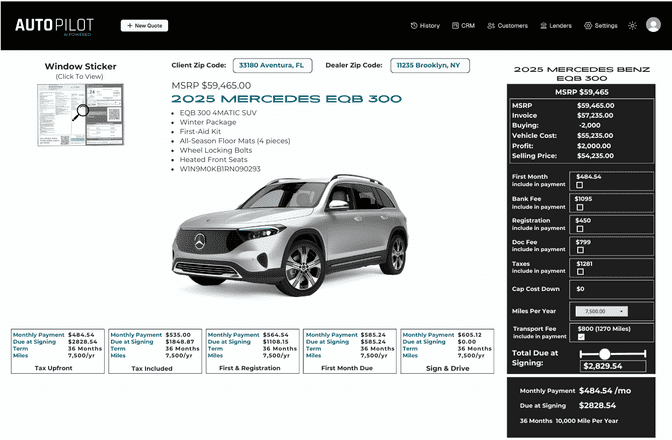Click the New Quote button
Viewport: 672px width, 440px height.
144,26
